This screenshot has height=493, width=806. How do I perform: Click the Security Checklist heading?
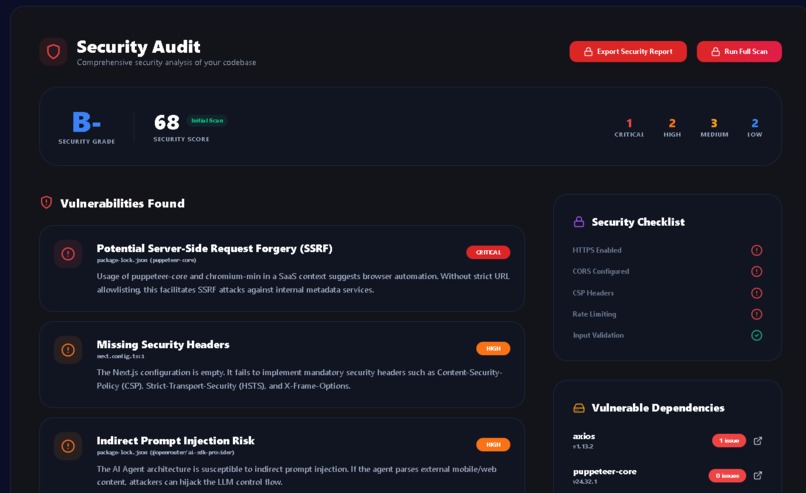638,222
